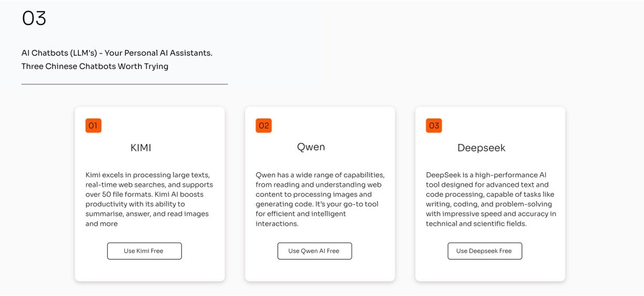Select the Deepseek card heading
Image resolution: width=644 pixels, height=296 pixels.
[481, 148]
